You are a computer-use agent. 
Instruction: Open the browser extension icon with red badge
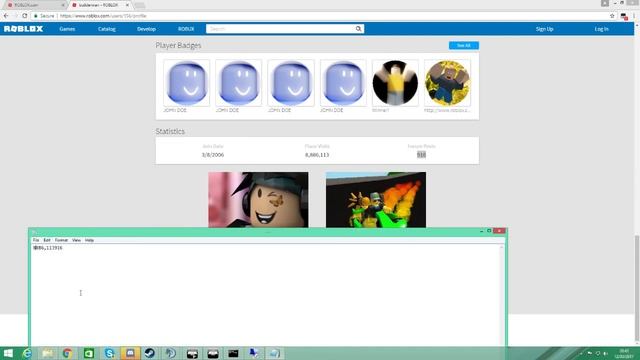(x=624, y=16)
